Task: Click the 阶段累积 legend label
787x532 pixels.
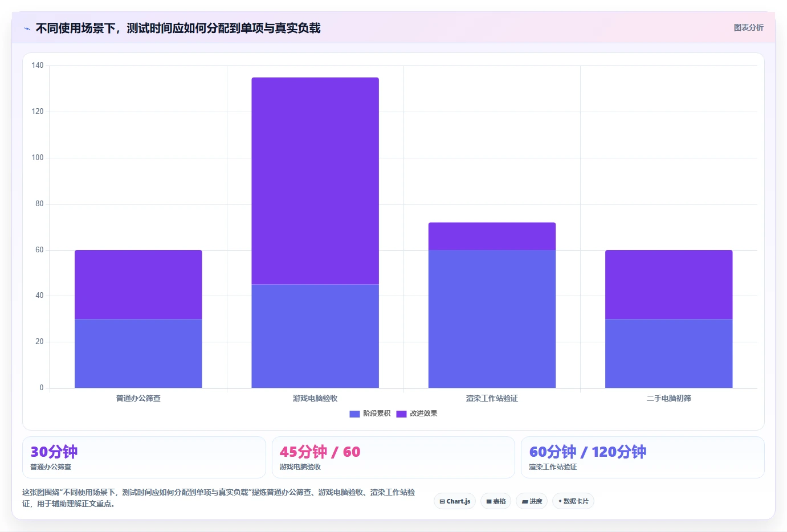Action: [x=377, y=414]
